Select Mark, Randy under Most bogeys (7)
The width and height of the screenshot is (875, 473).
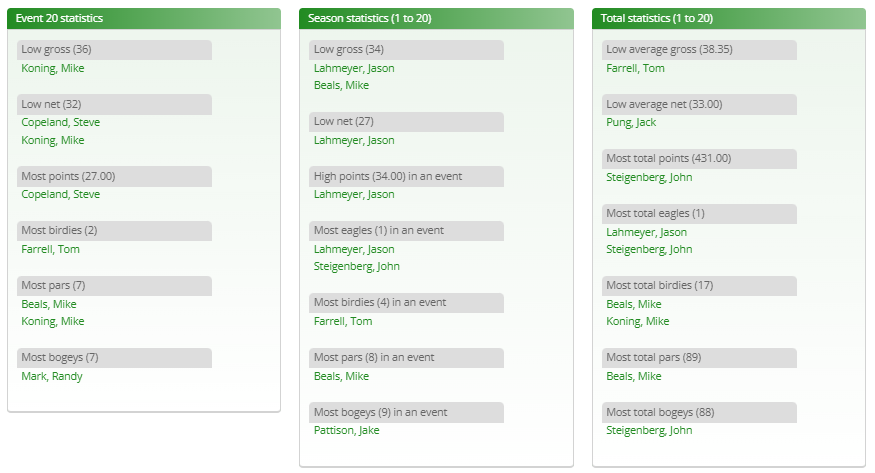pyautogui.click(x=52, y=376)
